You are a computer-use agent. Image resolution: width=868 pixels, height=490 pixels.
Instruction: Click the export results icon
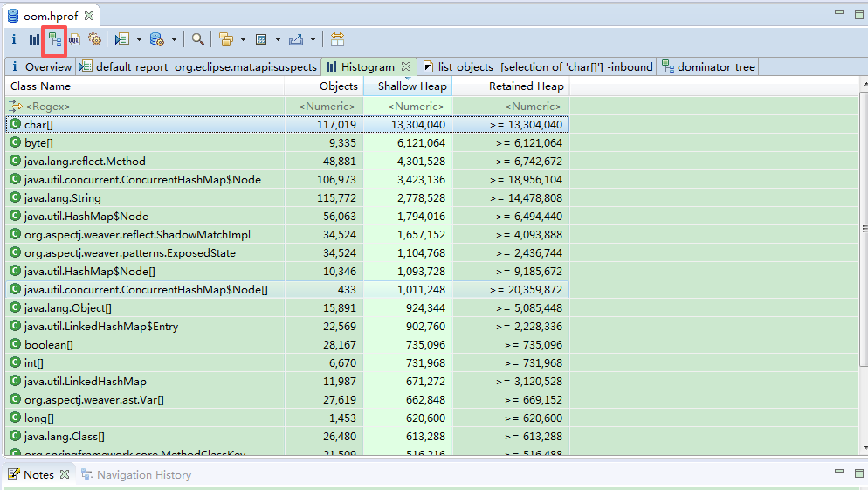(x=296, y=39)
